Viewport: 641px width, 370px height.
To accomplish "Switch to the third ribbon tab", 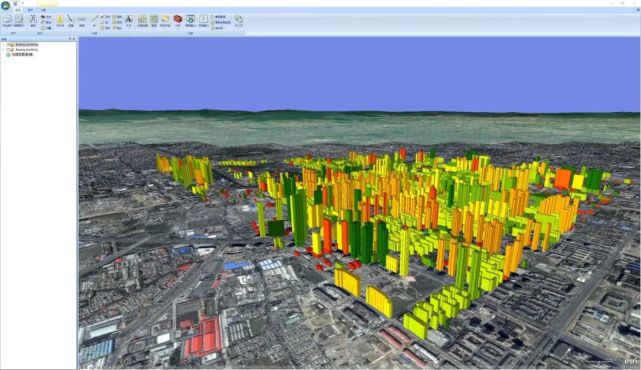I will pos(43,10).
